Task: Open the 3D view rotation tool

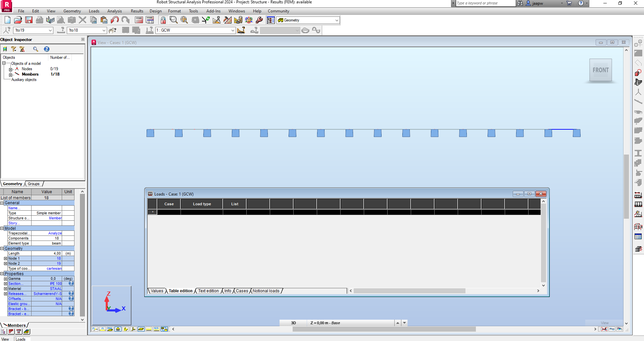Action: click(x=249, y=20)
